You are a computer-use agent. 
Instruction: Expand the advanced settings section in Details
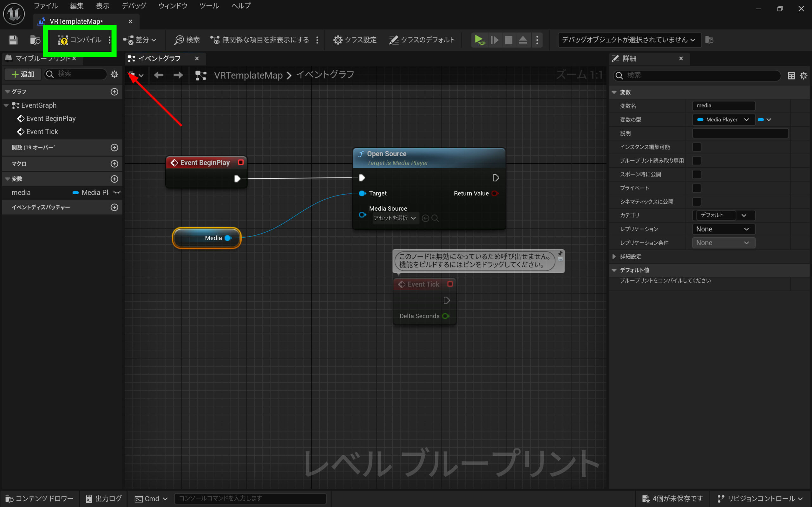point(614,257)
